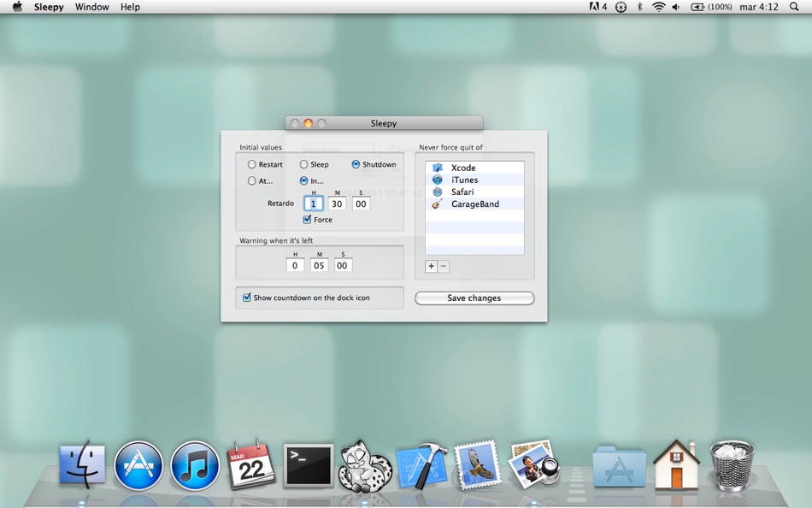
Task: Click the clock showing mar 4:12
Action: (759, 7)
